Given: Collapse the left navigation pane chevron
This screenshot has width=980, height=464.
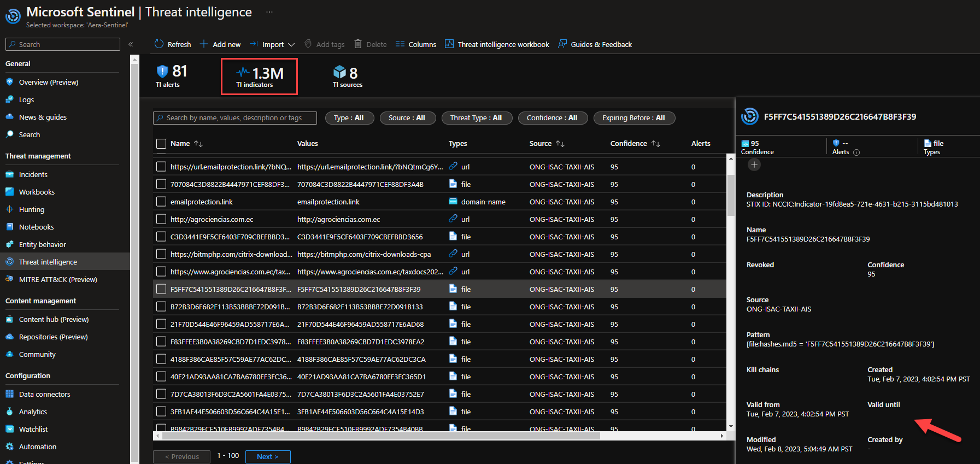Looking at the screenshot, I should (131, 44).
